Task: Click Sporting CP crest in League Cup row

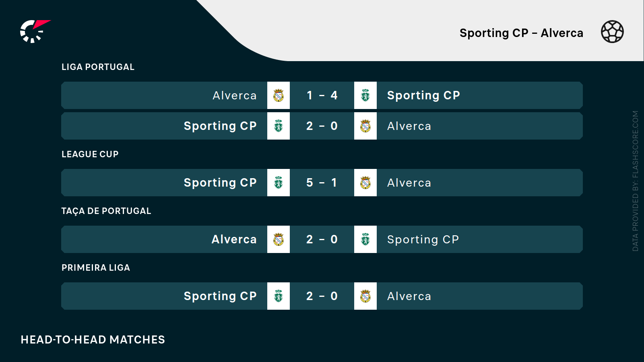Action: point(279,183)
